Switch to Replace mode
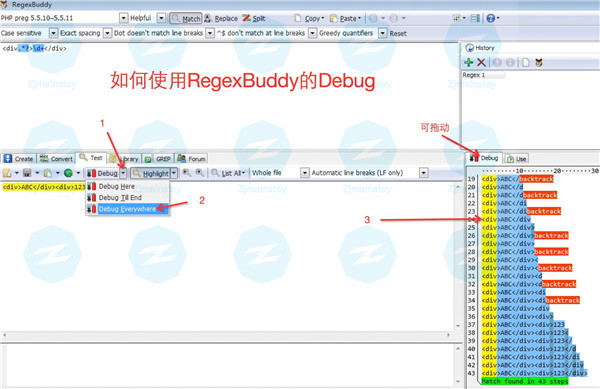This screenshot has width=600, height=389. click(x=221, y=18)
